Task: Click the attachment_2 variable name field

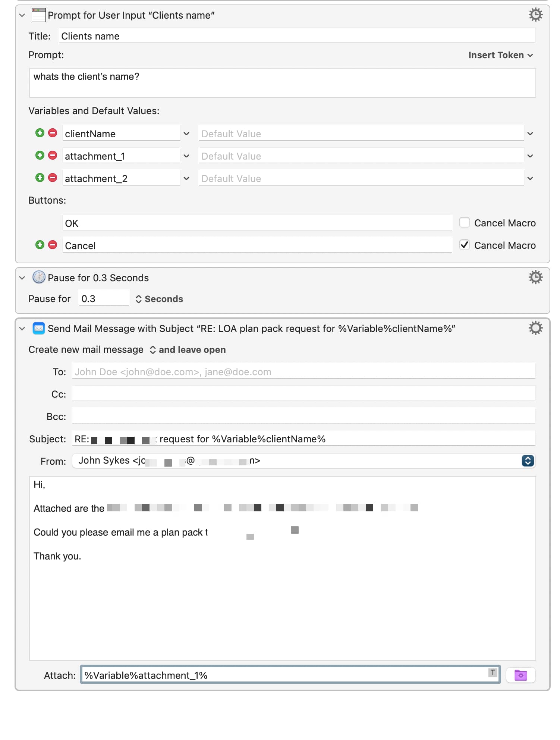Action: pyautogui.click(x=121, y=178)
